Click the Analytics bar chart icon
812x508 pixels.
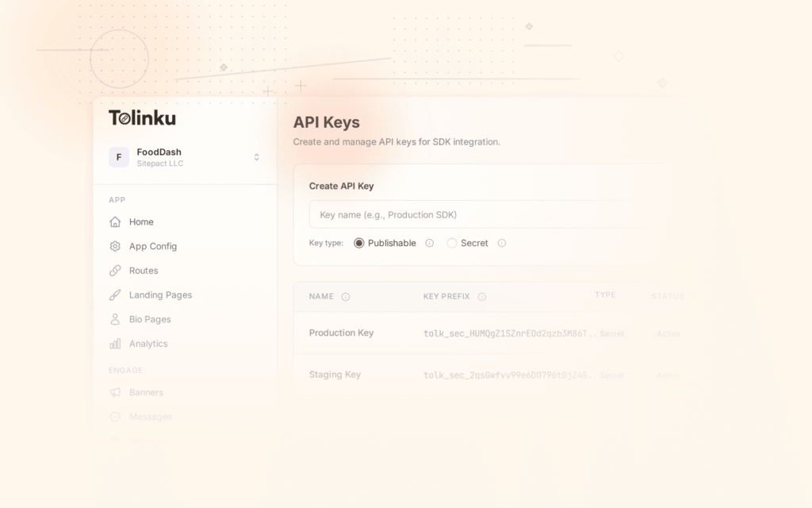[114, 344]
